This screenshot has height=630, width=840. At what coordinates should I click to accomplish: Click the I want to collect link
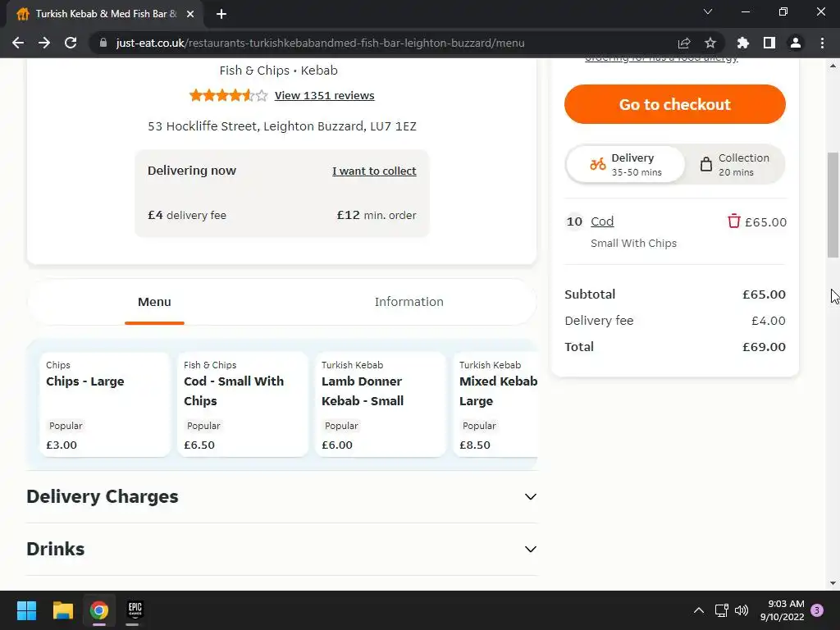click(374, 171)
